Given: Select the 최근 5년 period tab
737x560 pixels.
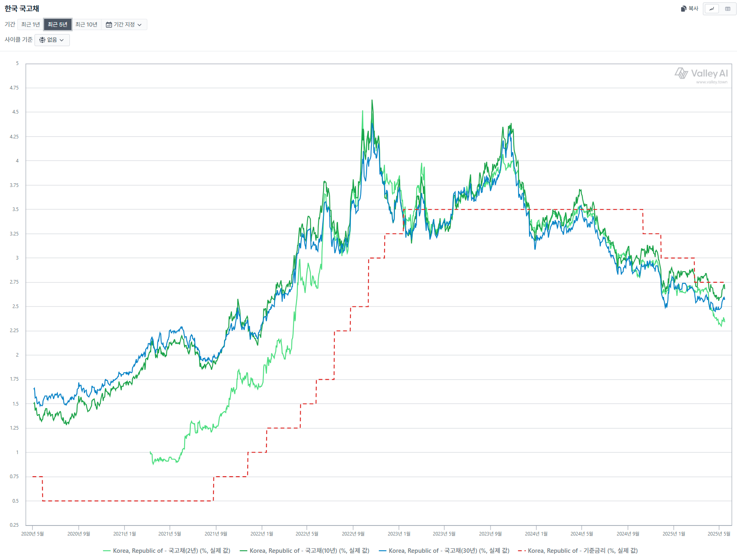Looking at the screenshot, I should 57,24.
